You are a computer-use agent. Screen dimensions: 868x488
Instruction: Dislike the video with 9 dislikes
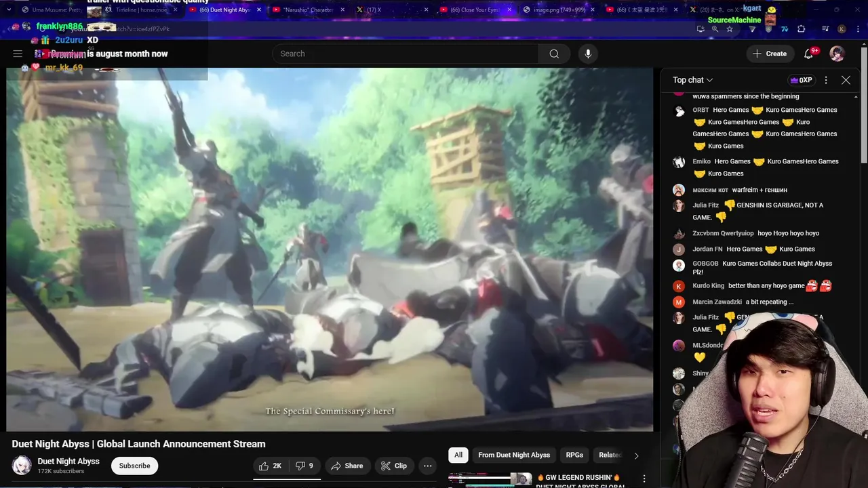(304, 466)
